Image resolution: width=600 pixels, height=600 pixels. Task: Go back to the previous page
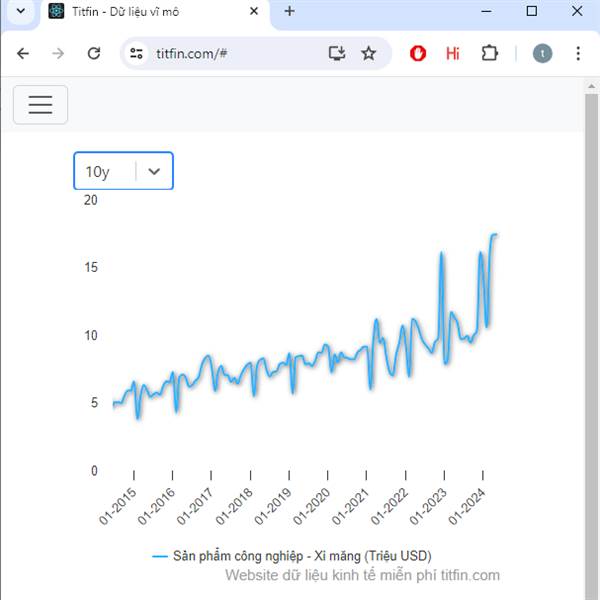click(23, 54)
